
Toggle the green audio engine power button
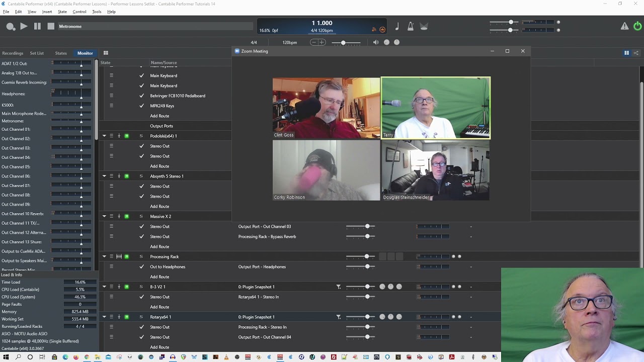[637, 26]
